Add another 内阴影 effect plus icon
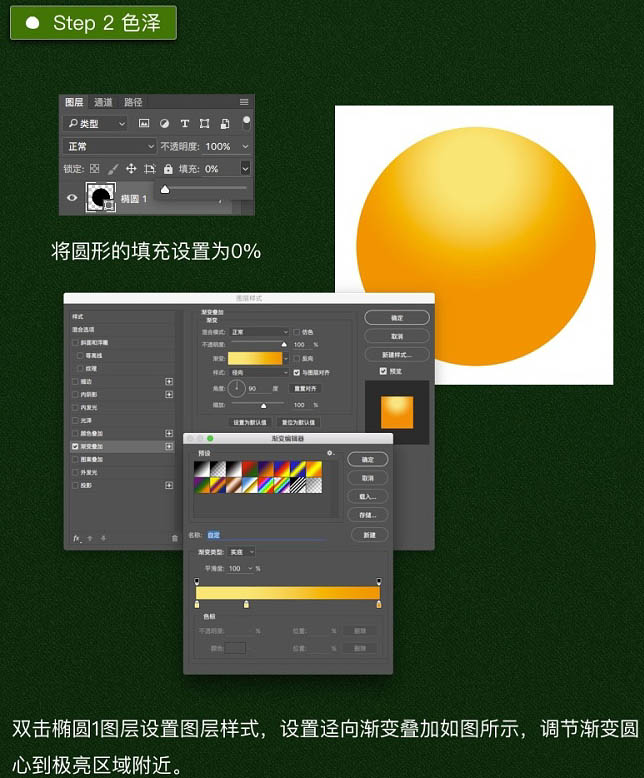Screen dimensions: 644x778 169,394
